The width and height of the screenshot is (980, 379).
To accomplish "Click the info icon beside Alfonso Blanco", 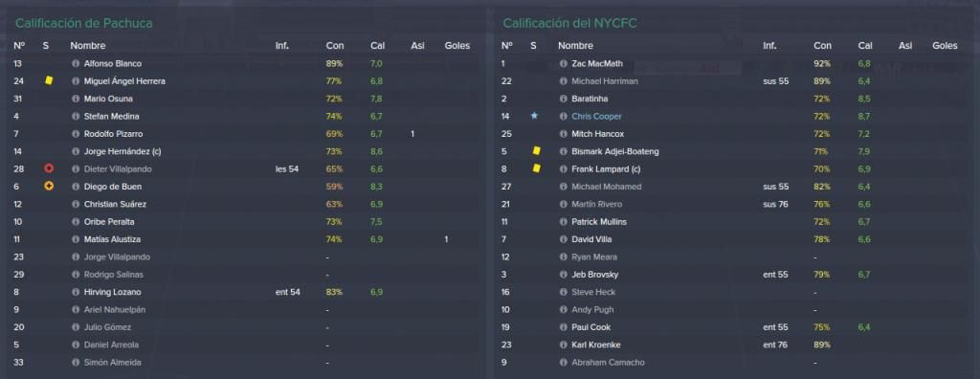I will pyautogui.click(x=76, y=64).
